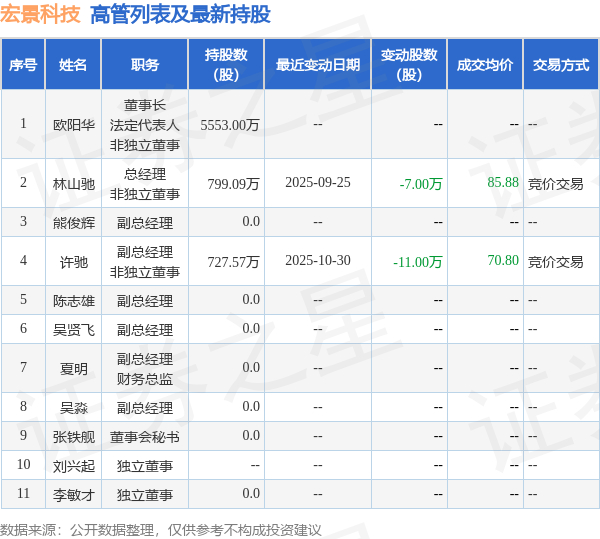This screenshot has width=600, height=539.
Task: Click the 0.0 holding in 夏明's row
Action: (251, 367)
